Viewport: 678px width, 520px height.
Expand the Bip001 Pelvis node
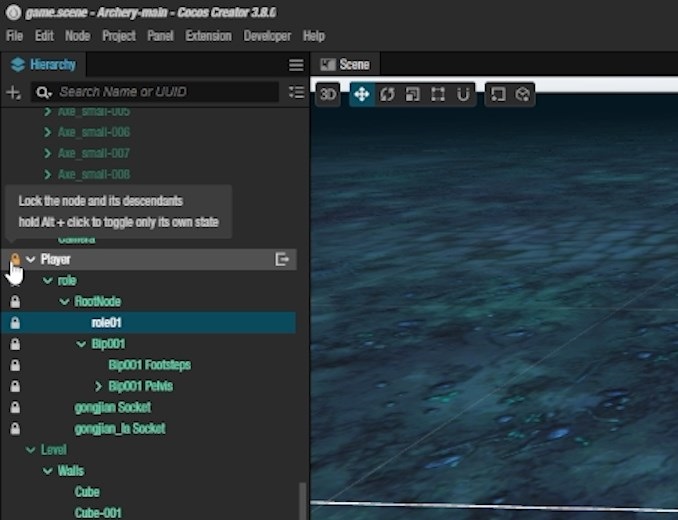[98, 386]
